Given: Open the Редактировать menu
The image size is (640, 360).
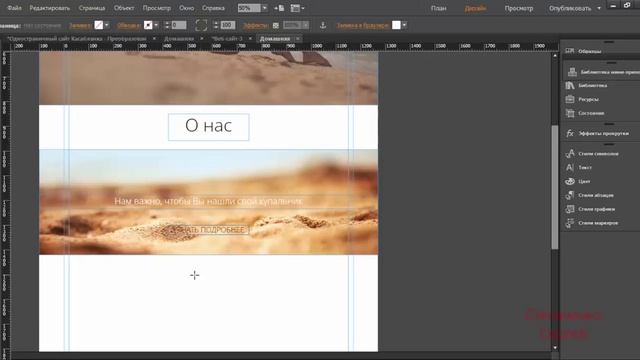Looking at the screenshot, I should click(49, 8).
